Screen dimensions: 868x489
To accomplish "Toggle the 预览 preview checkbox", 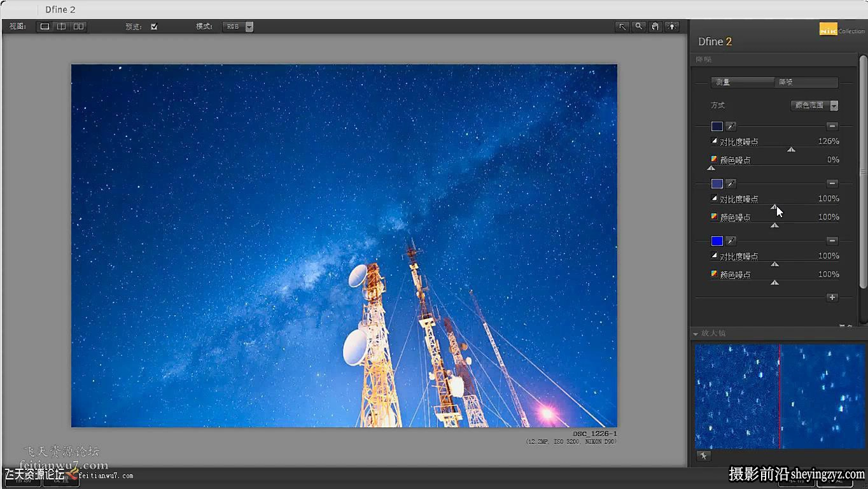I will point(154,27).
